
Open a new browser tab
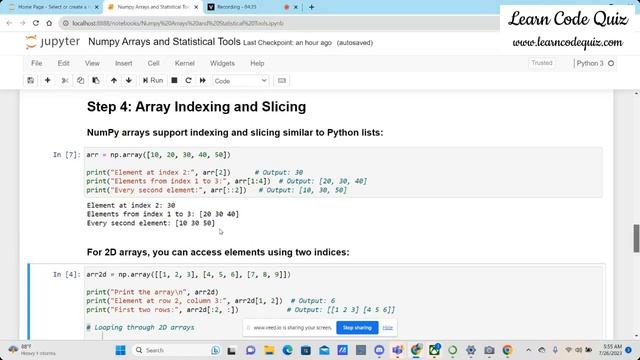311,7
